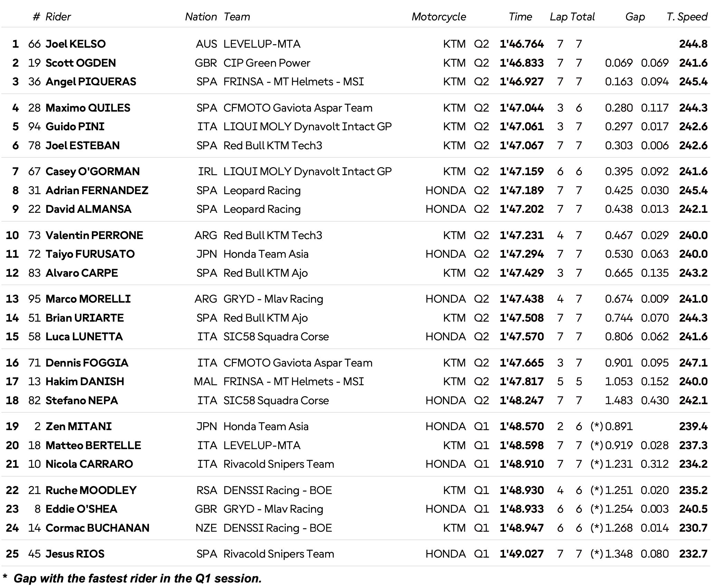This screenshot has width=720, height=588.
Task: Click the Team column header
Action: coord(237,17)
